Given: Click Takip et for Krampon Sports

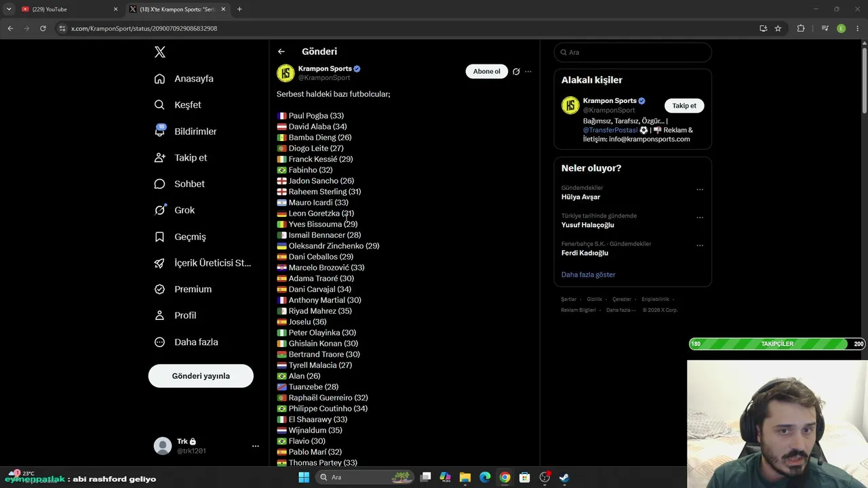Looking at the screenshot, I should coord(684,106).
